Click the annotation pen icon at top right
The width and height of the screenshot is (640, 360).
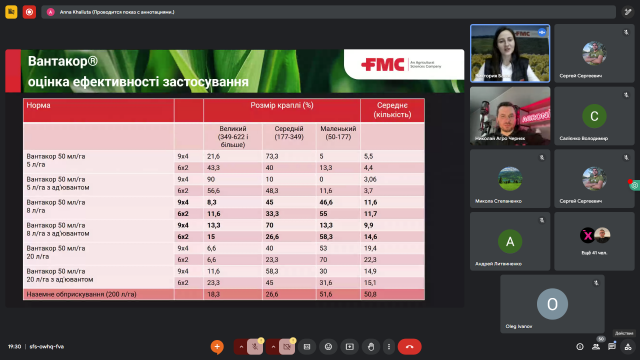pos(628,12)
